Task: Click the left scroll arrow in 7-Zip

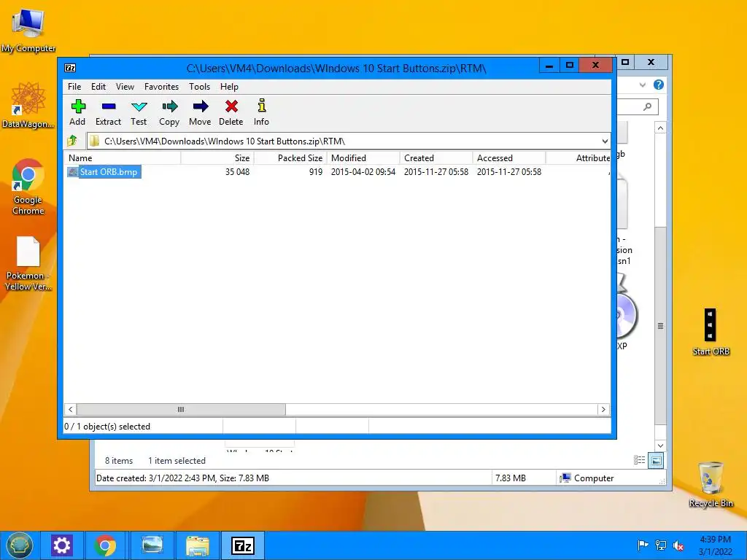Action: click(71, 410)
